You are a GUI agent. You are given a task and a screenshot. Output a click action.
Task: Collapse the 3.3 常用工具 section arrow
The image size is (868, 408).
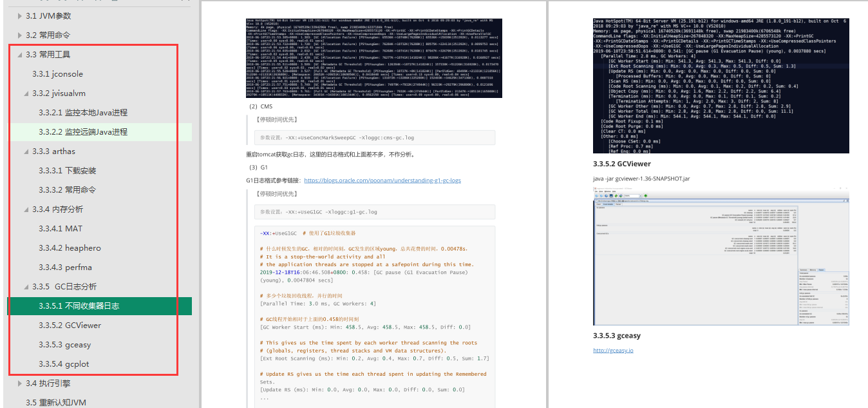coord(19,55)
